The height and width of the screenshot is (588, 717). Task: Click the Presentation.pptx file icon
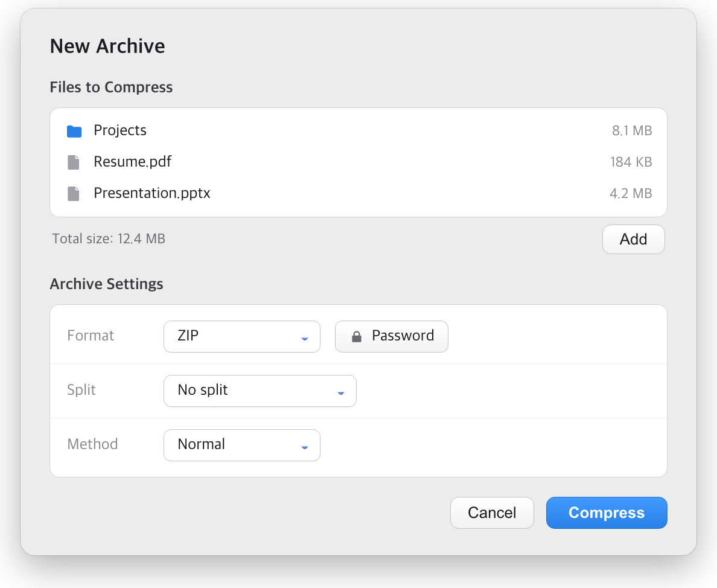click(73, 193)
